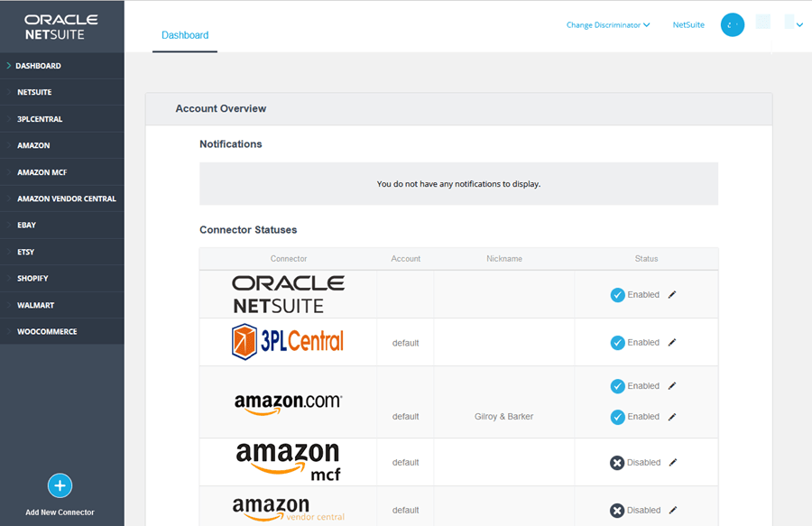Click the Oracle NetSuite logo in sidebar
Viewport: 812px width, 526px height.
coord(61,27)
